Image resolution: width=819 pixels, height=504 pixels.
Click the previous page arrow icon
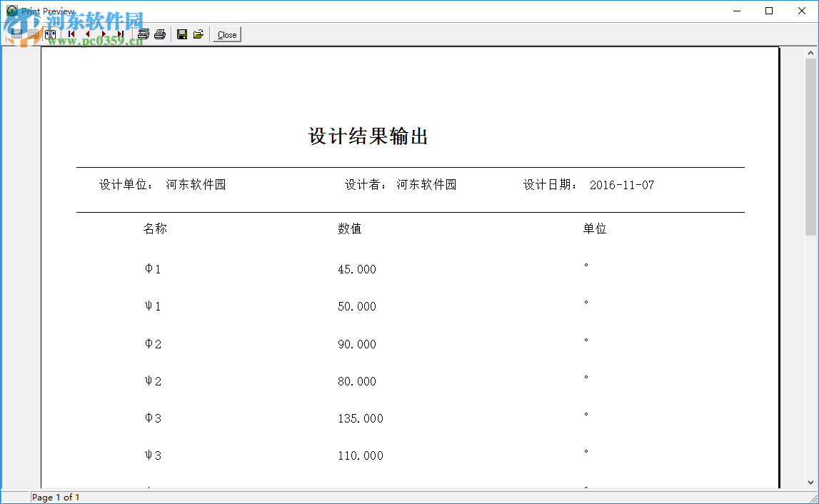(x=88, y=34)
